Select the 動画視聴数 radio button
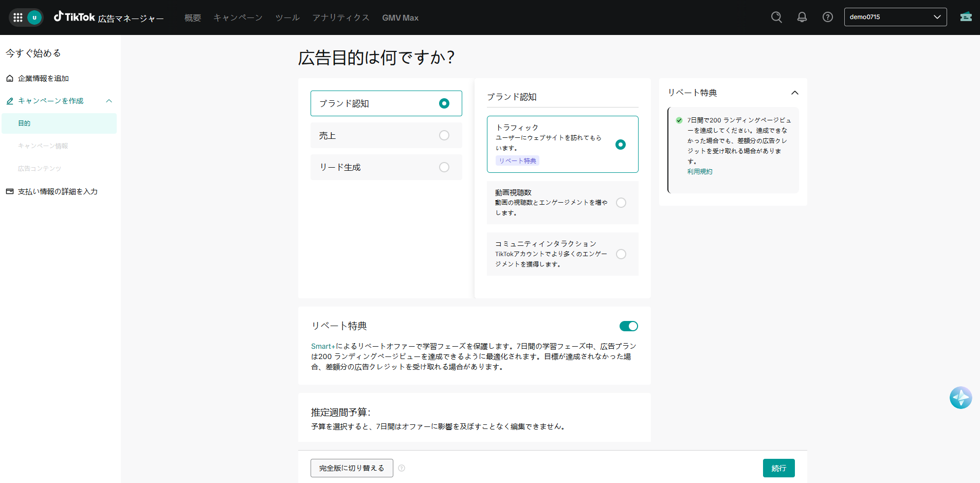The width and height of the screenshot is (980, 483). point(621,203)
